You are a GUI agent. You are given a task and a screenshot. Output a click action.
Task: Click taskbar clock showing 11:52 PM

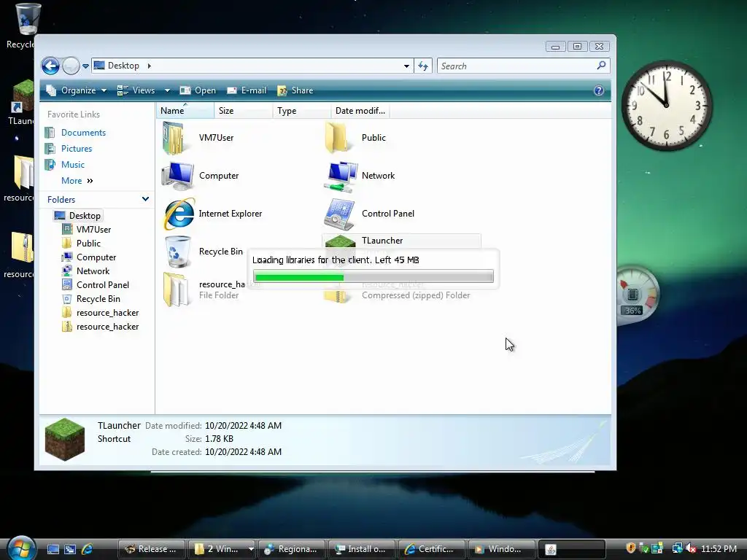[719, 548]
